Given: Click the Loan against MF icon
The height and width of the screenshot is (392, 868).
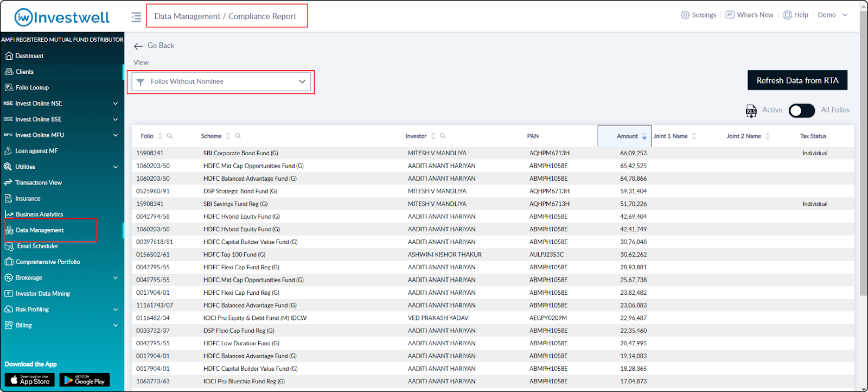Looking at the screenshot, I should (x=8, y=151).
